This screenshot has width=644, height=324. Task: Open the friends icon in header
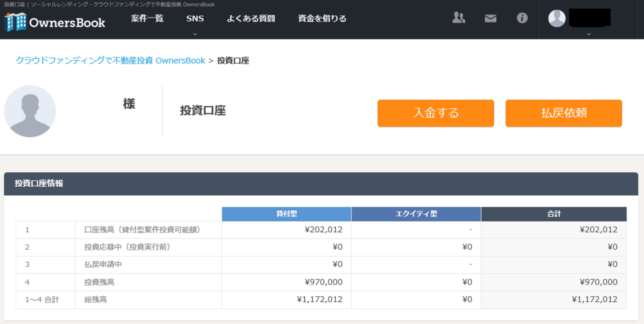coord(458,18)
